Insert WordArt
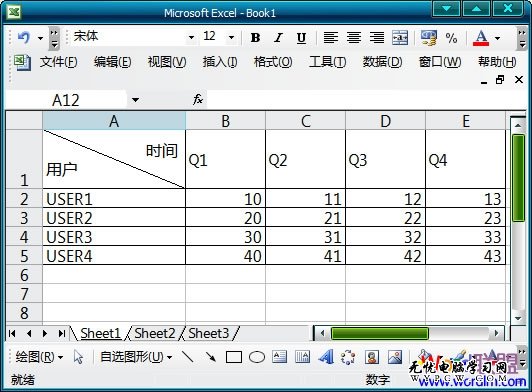 point(326,357)
